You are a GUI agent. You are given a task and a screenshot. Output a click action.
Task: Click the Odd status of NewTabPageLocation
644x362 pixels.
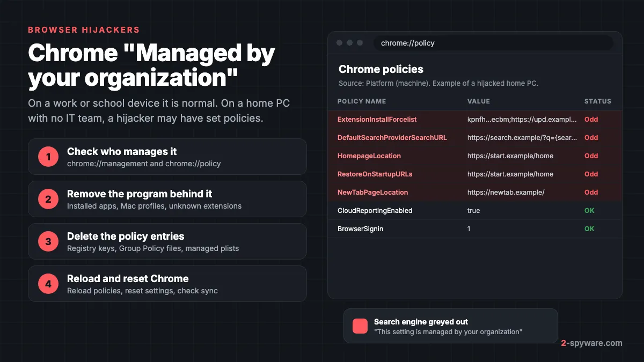coord(591,193)
